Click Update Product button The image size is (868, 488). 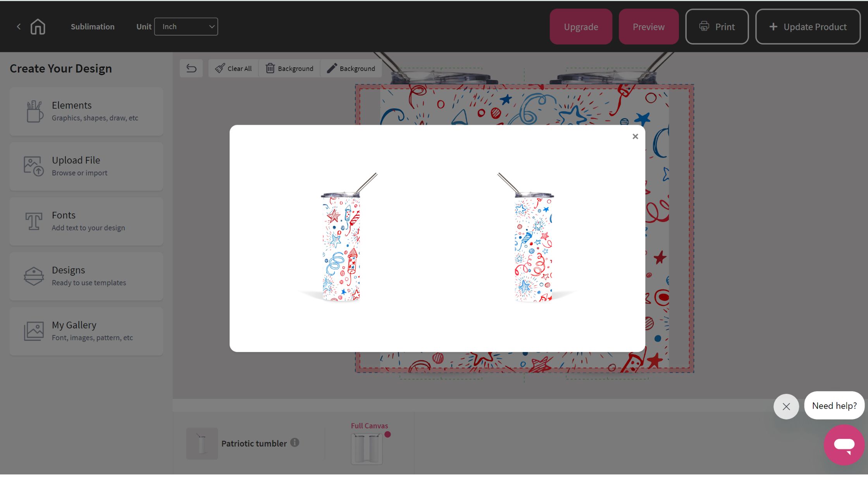click(808, 27)
